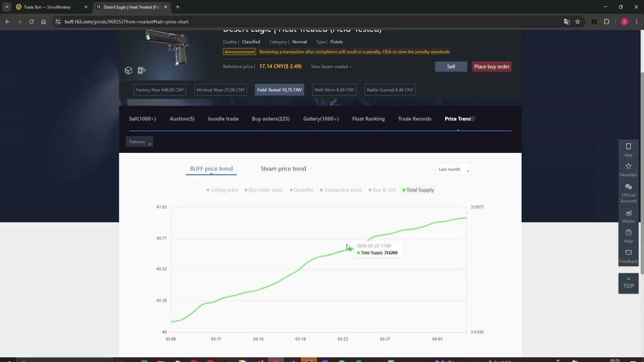The width and height of the screenshot is (644, 362).
Task: Select Well-Worn 8,49 CNY option
Action: point(334,90)
